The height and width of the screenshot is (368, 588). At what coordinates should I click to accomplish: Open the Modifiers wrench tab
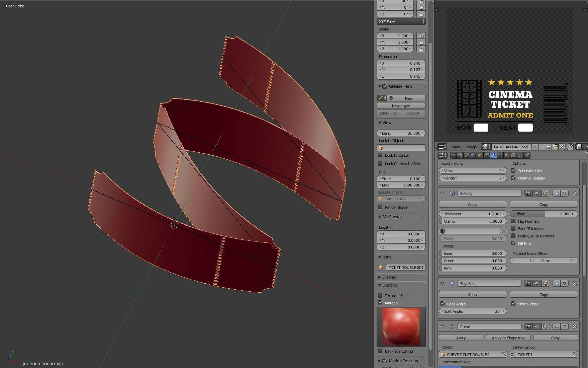493,155
